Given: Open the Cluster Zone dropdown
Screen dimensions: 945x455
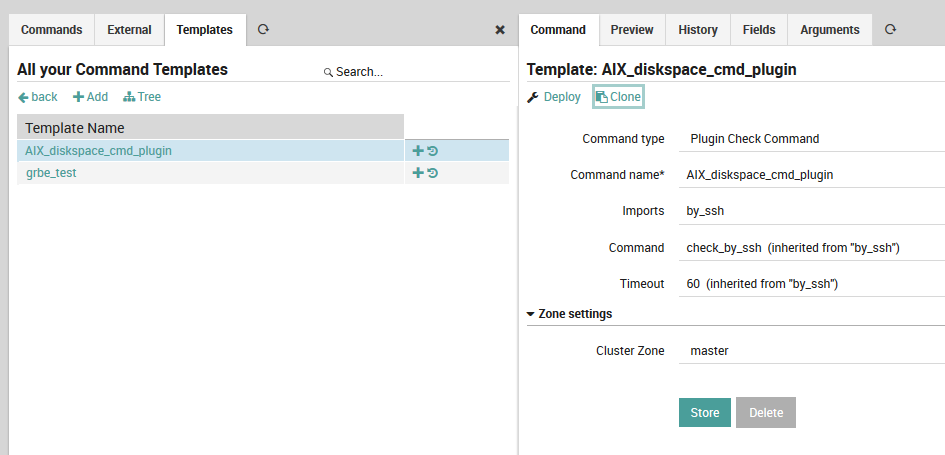Looking at the screenshot, I should [810, 351].
